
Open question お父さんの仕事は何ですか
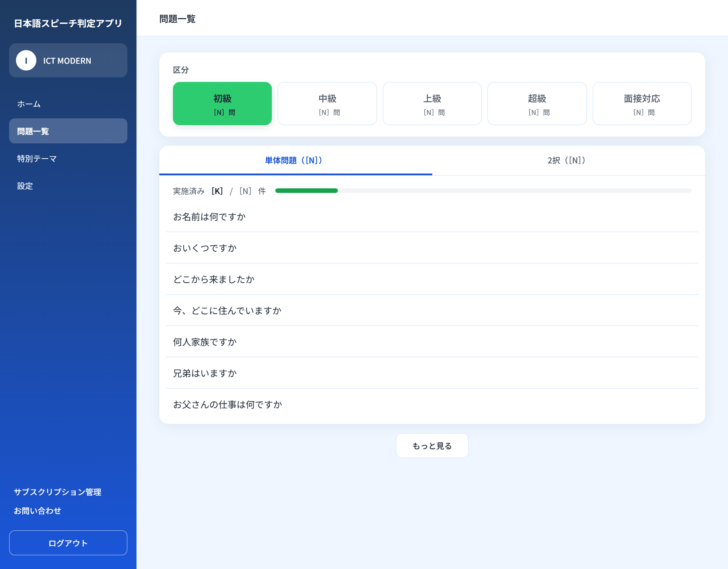pos(432,405)
